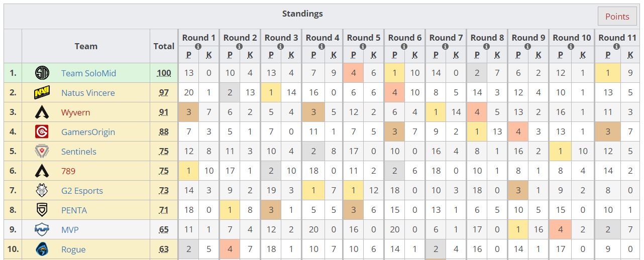Viewport: 644px width, 260px height.
Task: Click Natus Vincere's total score 97
Action: click(164, 93)
